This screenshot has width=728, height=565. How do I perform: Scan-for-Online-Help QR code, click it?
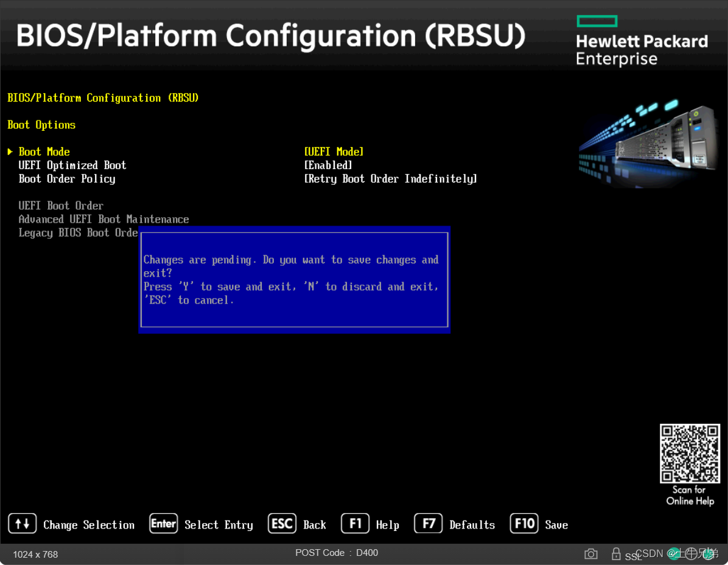690,452
